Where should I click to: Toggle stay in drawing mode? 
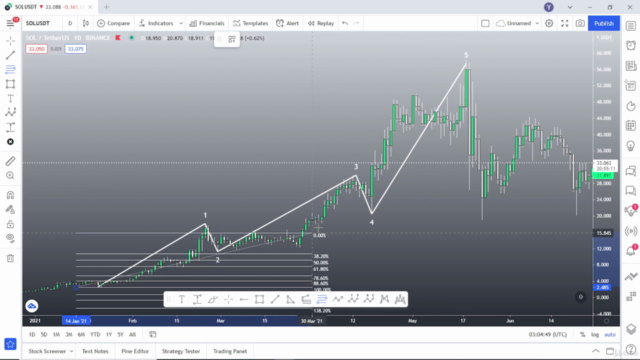tap(10, 209)
